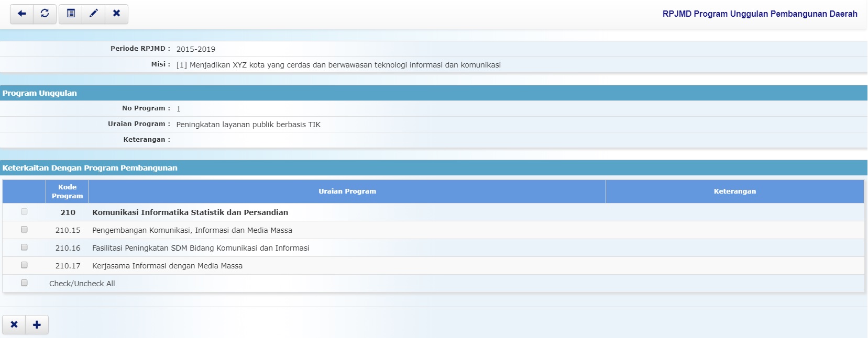This screenshot has height=338, width=868.
Task: Select row Kerjasama Informasi dengan Media Massa
Action: (x=167, y=266)
